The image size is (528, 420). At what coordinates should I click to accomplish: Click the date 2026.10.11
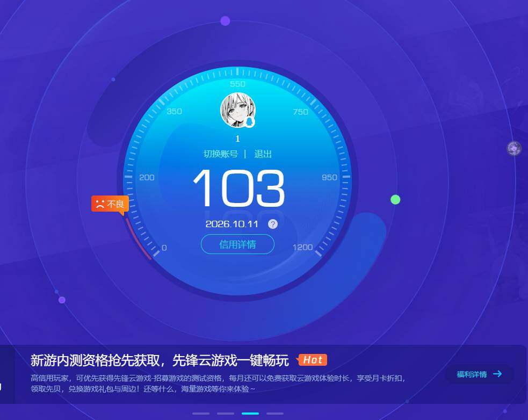coord(232,224)
